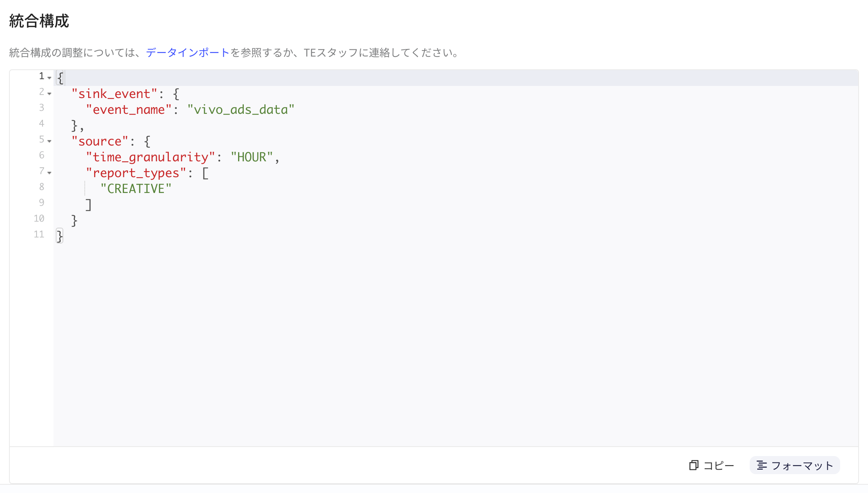The width and height of the screenshot is (868, 493).
Task: Collapse the report_types array fold arrow
Action: tap(49, 173)
